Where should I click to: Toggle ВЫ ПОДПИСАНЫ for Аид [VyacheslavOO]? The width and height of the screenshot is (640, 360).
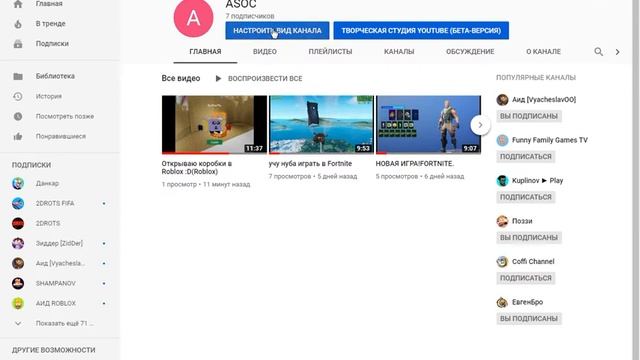[x=529, y=116]
